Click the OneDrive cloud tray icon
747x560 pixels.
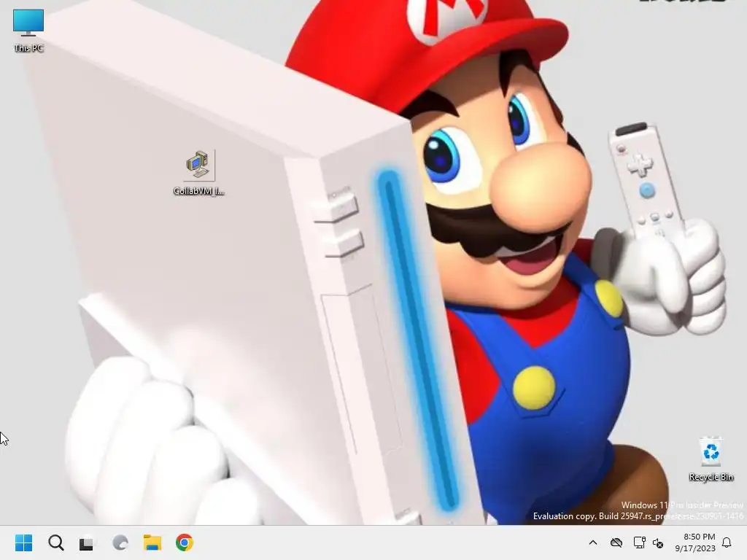tap(616, 542)
